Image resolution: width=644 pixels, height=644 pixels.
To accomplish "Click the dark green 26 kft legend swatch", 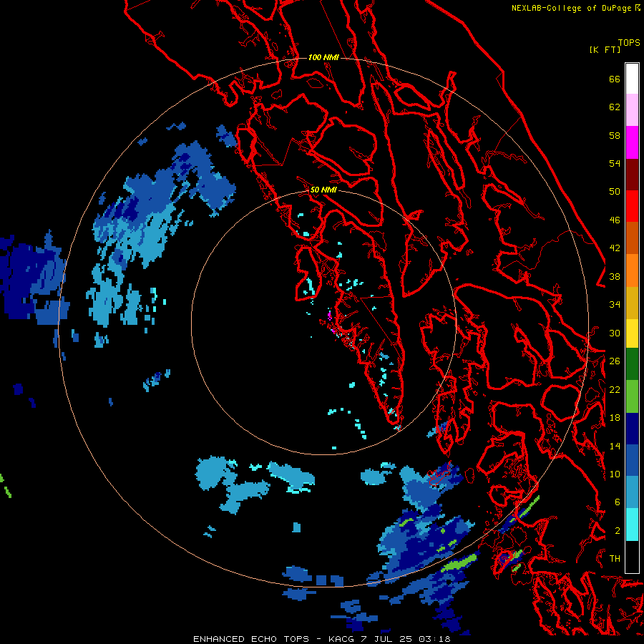I will [632, 364].
